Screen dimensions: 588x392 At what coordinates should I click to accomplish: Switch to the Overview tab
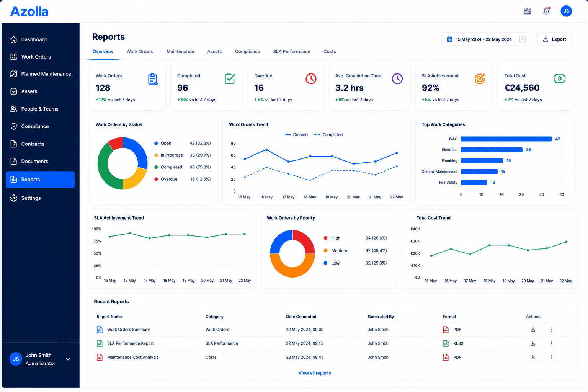pos(103,51)
